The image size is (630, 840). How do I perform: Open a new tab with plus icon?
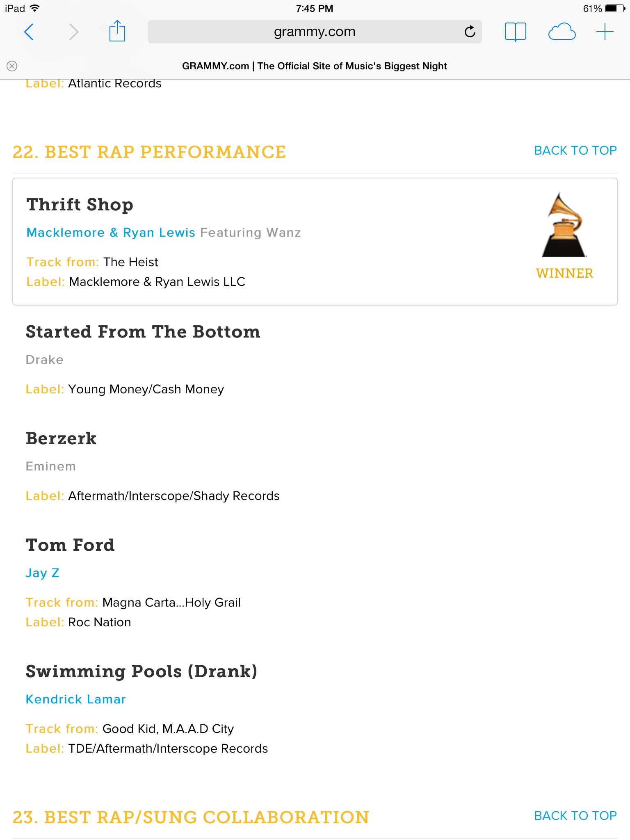pyautogui.click(x=605, y=32)
